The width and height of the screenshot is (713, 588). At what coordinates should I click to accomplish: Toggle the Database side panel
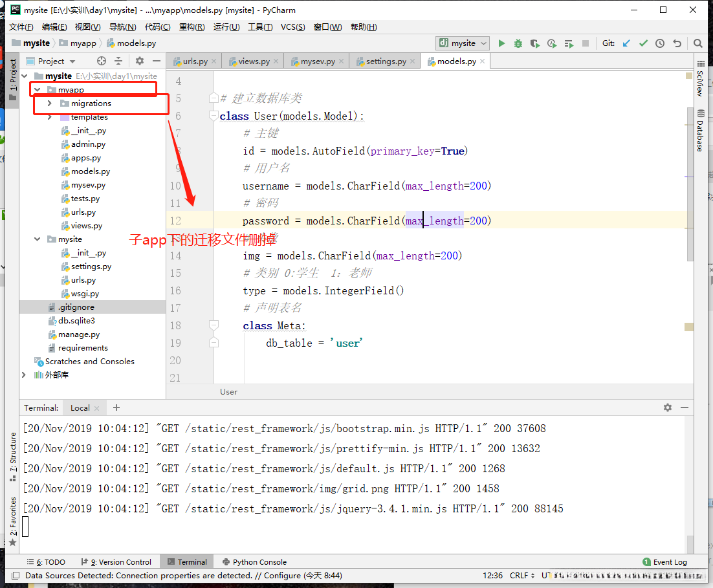coord(700,131)
